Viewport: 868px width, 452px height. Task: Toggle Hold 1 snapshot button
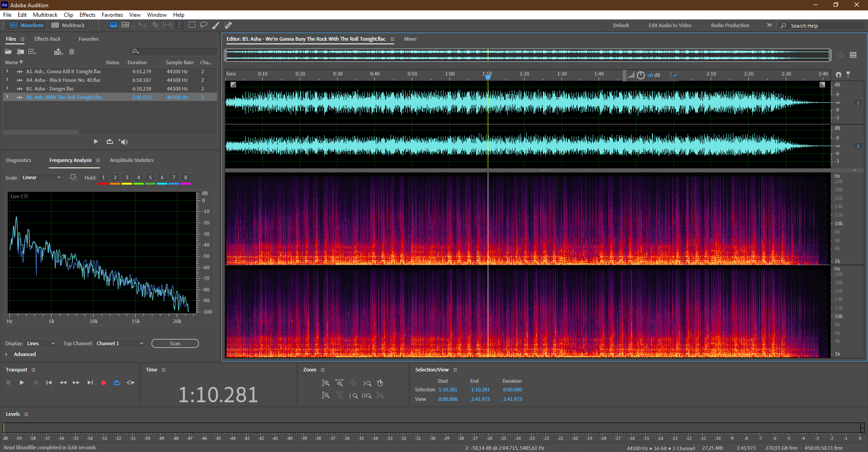coord(104,178)
